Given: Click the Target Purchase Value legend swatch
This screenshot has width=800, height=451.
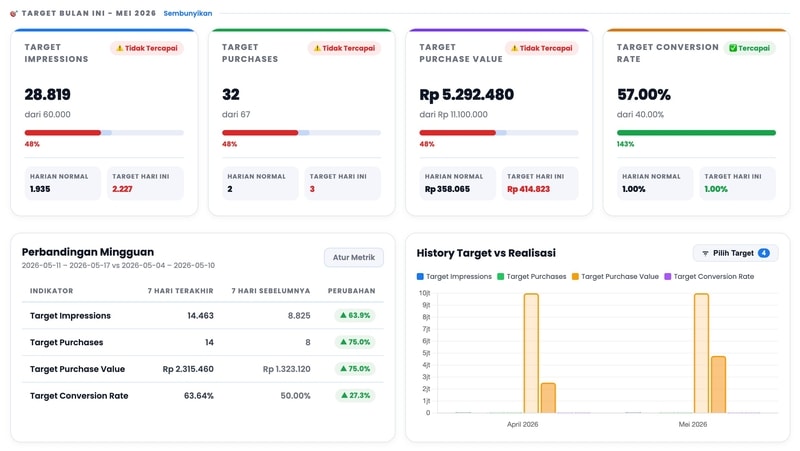Looking at the screenshot, I should [x=575, y=277].
